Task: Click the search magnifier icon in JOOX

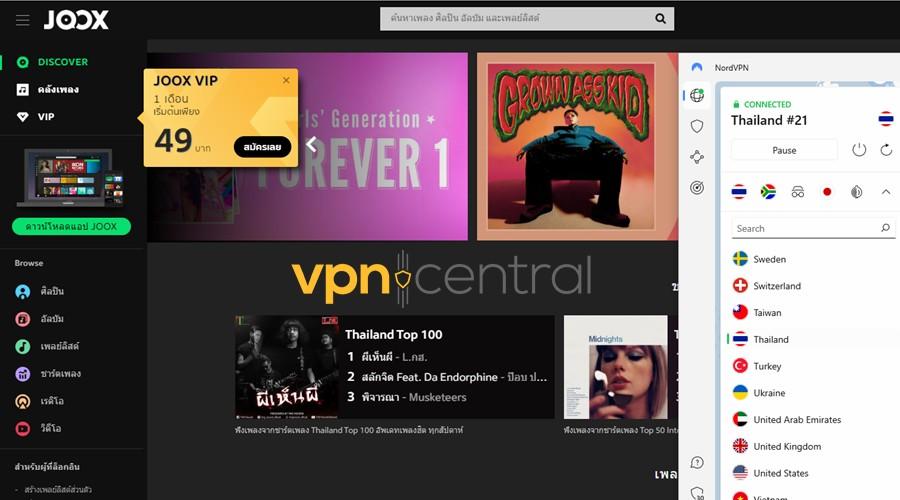Action: [661, 18]
